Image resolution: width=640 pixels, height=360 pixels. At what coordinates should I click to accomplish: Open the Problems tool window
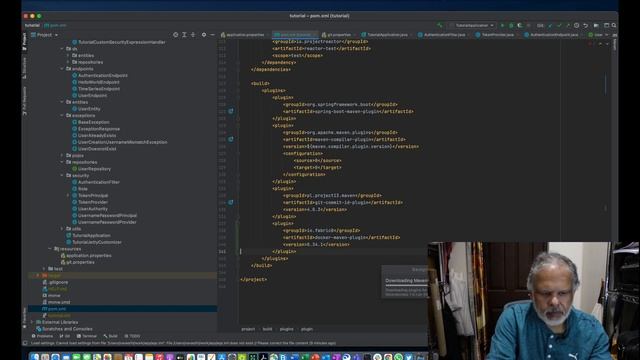[42, 336]
